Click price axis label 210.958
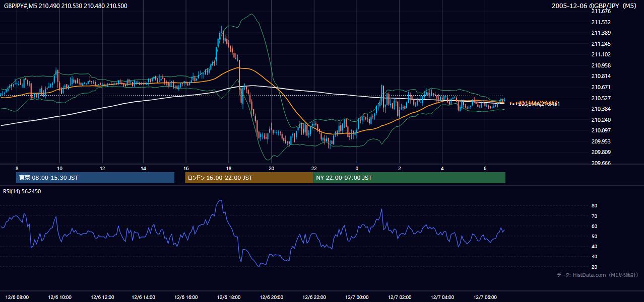 [601, 65]
